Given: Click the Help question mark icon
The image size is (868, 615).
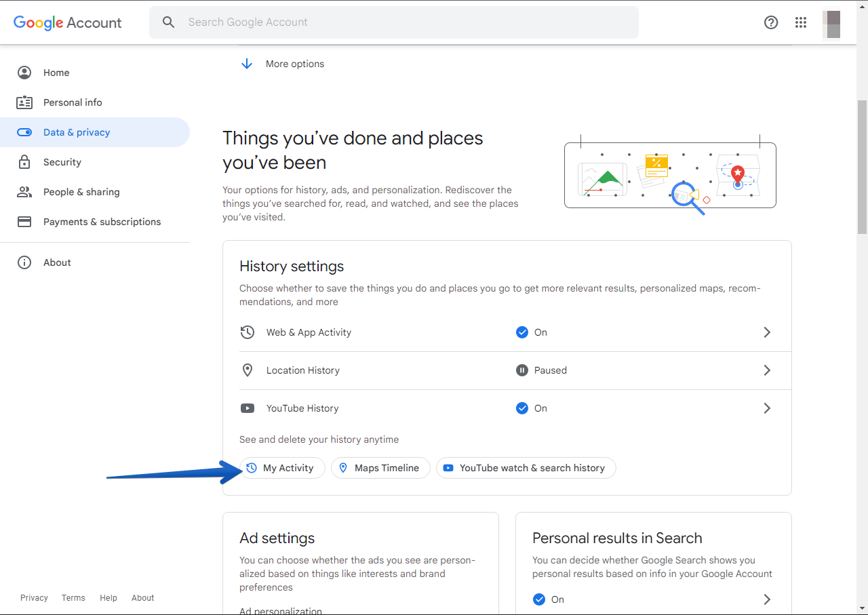Looking at the screenshot, I should [771, 22].
